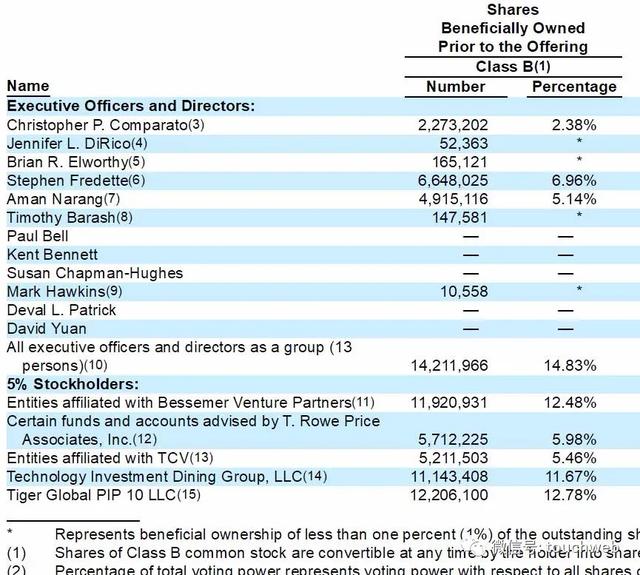Image resolution: width=640 pixels, height=575 pixels.
Task: Click the value 5,211,503
Action: [x=453, y=458]
